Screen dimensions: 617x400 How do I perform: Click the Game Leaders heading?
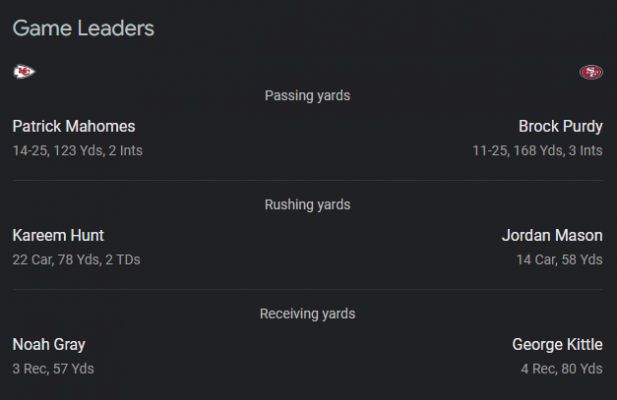tap(83, 28)
